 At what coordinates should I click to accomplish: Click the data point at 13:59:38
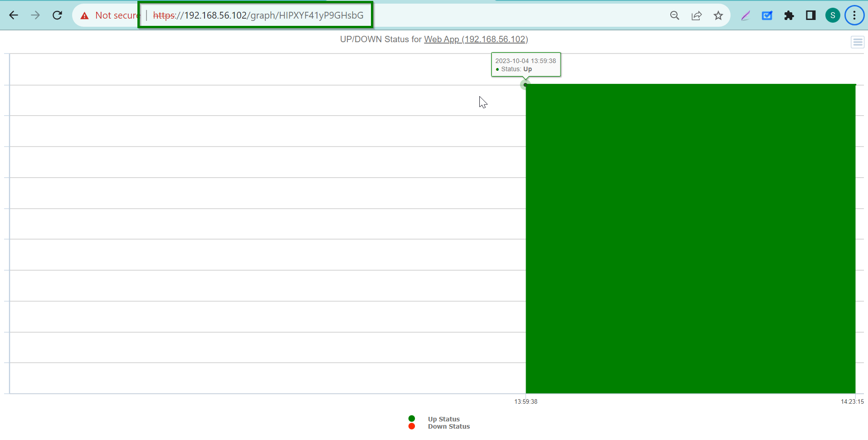click(526, 85)
